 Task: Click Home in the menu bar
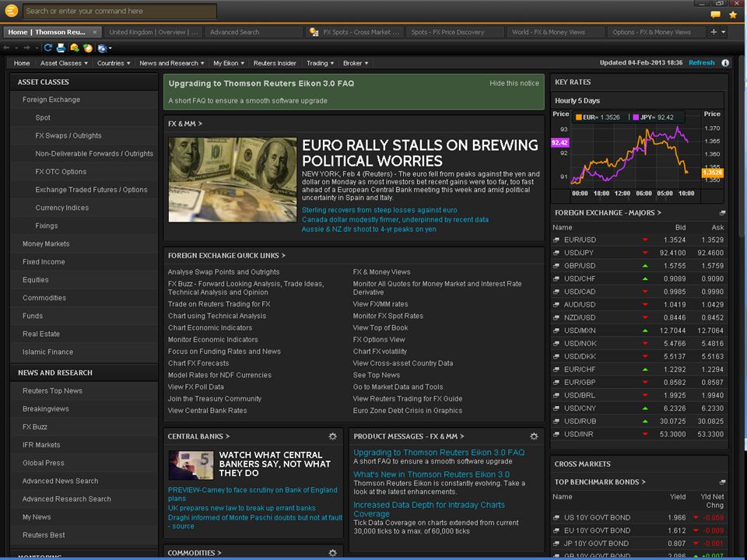click(x=22, y=63)
